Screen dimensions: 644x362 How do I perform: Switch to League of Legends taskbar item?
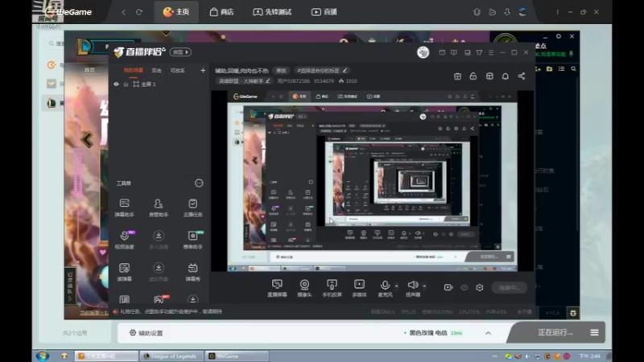(171, 356)
